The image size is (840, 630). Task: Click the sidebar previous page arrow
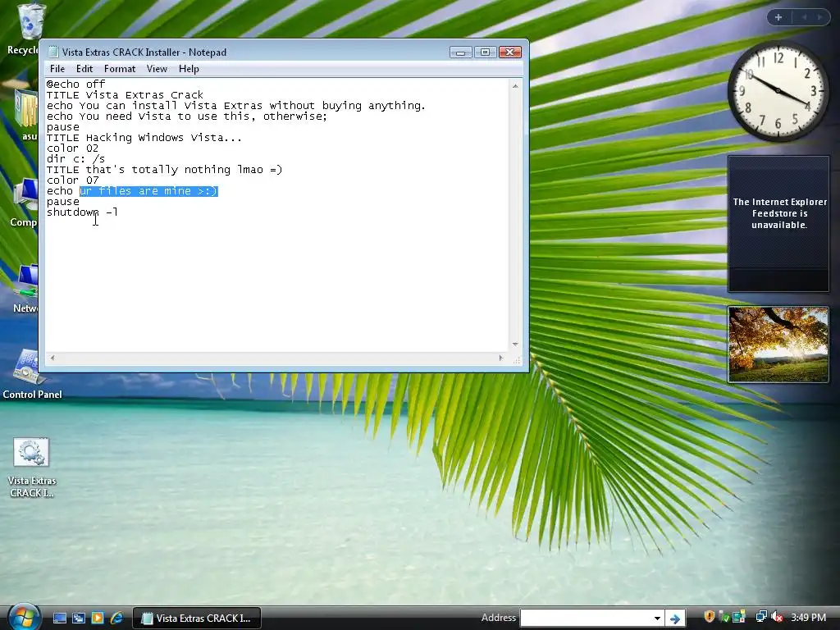pos(804,17)
